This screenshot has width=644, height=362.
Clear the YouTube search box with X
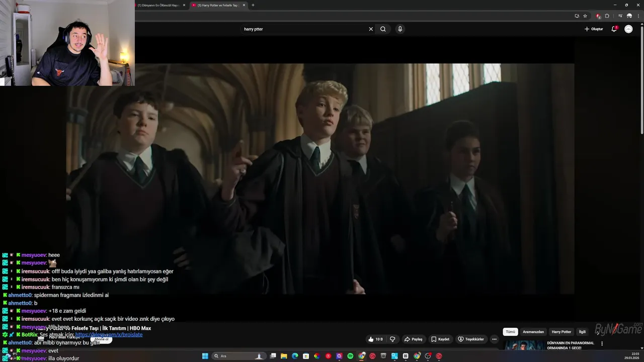[371, 29]
